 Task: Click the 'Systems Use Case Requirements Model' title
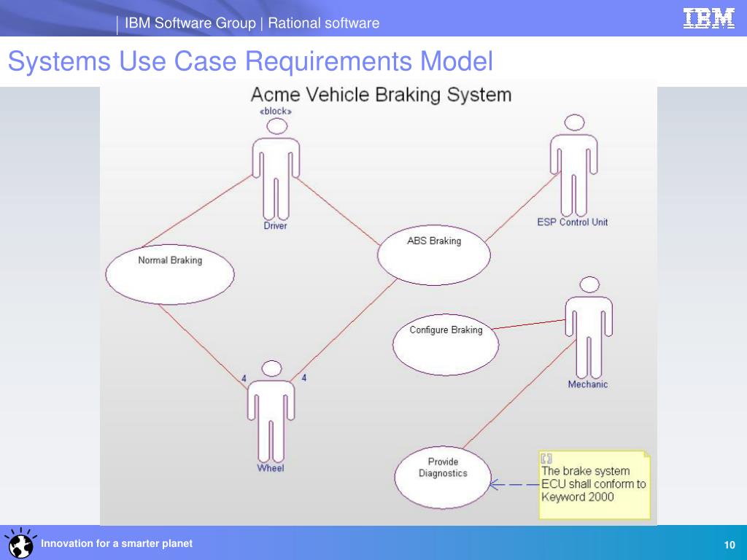[251, 61]
